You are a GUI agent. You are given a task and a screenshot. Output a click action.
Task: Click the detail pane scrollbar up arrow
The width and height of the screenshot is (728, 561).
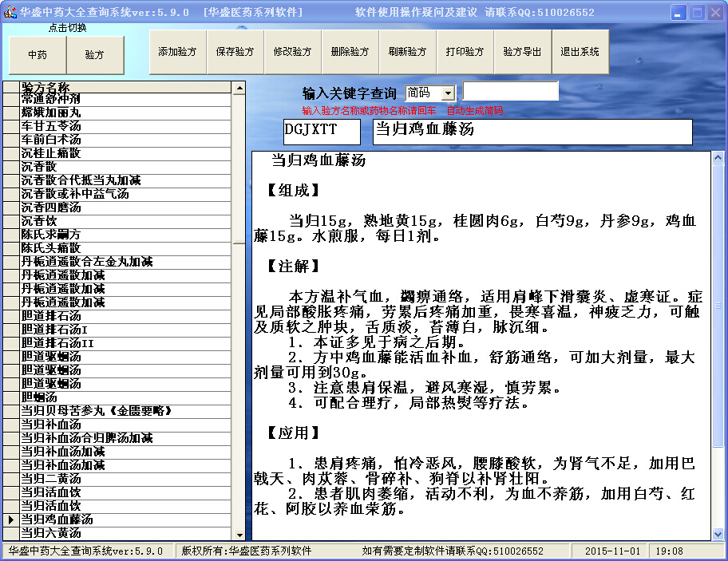pyautogui.click(x=718, y=158)
